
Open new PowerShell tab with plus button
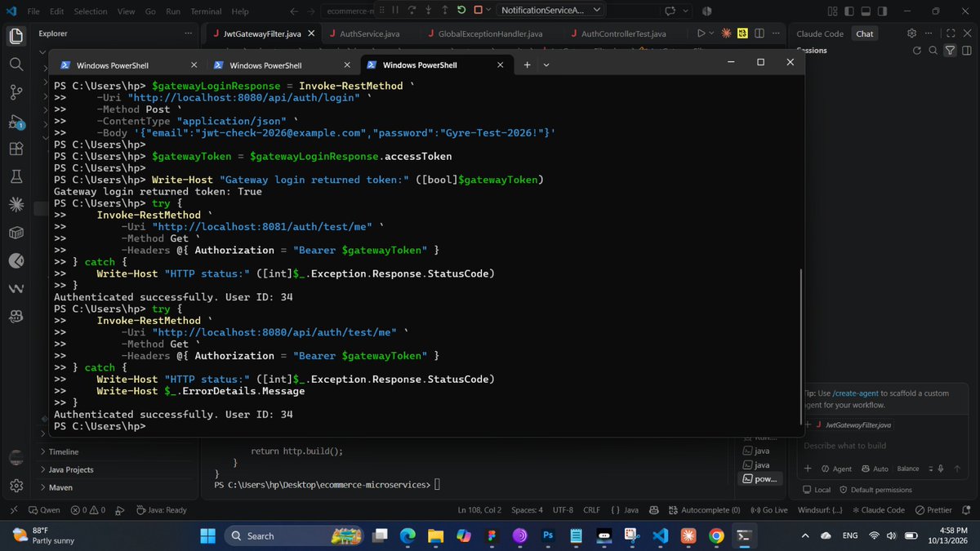point(527,64)
